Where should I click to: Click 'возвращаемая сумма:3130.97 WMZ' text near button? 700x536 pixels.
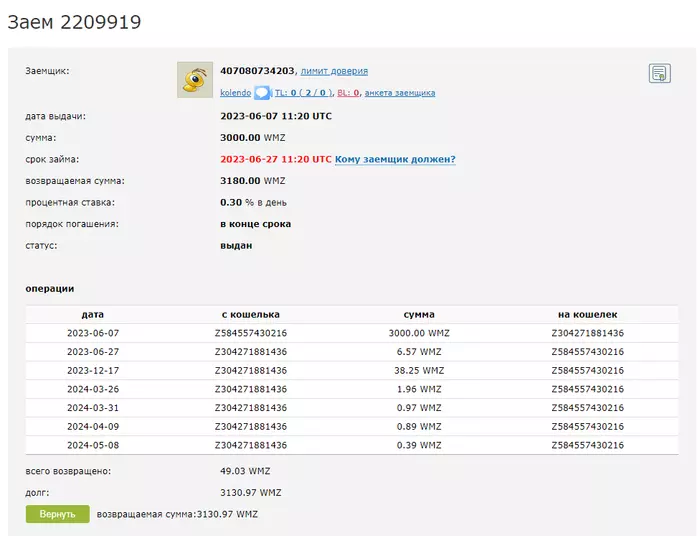pyautogui.click(x=177, y=514)
